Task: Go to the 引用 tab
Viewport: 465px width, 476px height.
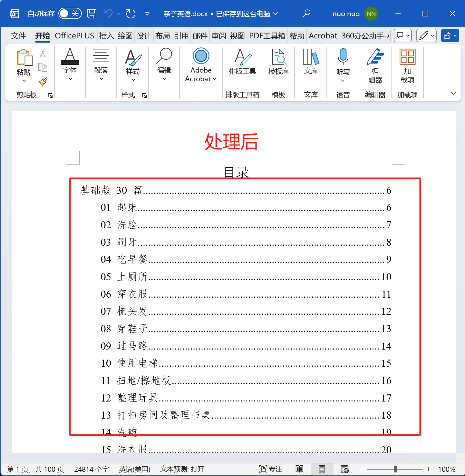Action: 181,36
